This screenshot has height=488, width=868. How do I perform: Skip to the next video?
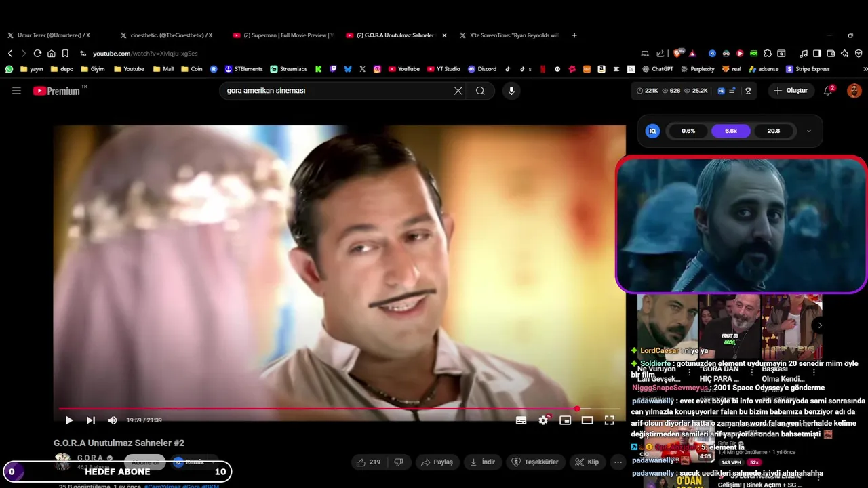91,420
